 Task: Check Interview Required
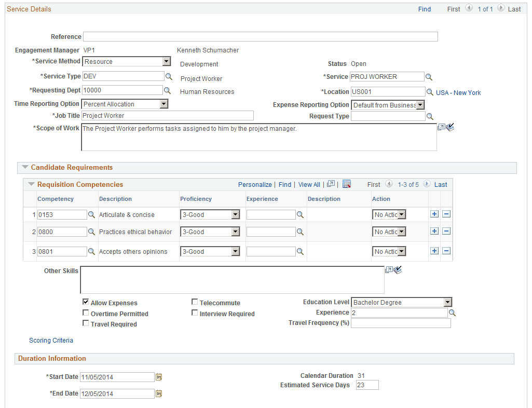click(195, 312)
